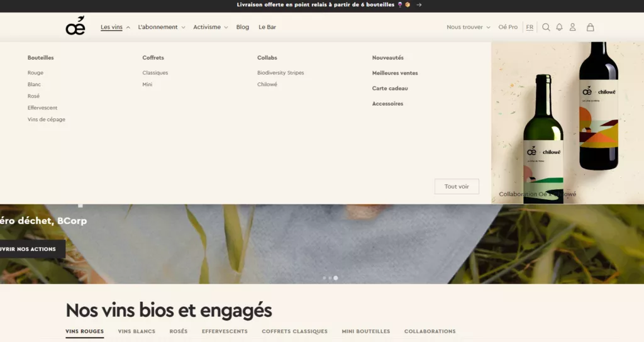The image size is (644, 342).
Task: Open Meilleures ventes link
Action: (x=395, y=73)
